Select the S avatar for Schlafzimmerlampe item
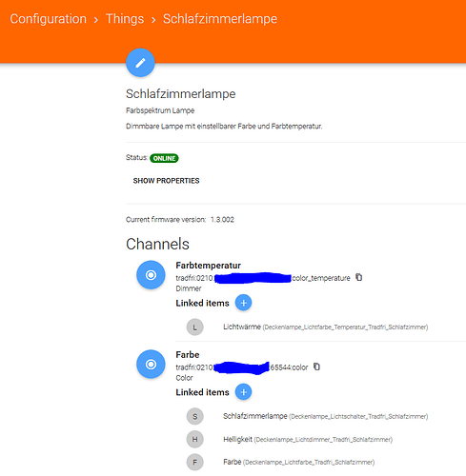This screenshot has height=476, width=466. point(194,416)
